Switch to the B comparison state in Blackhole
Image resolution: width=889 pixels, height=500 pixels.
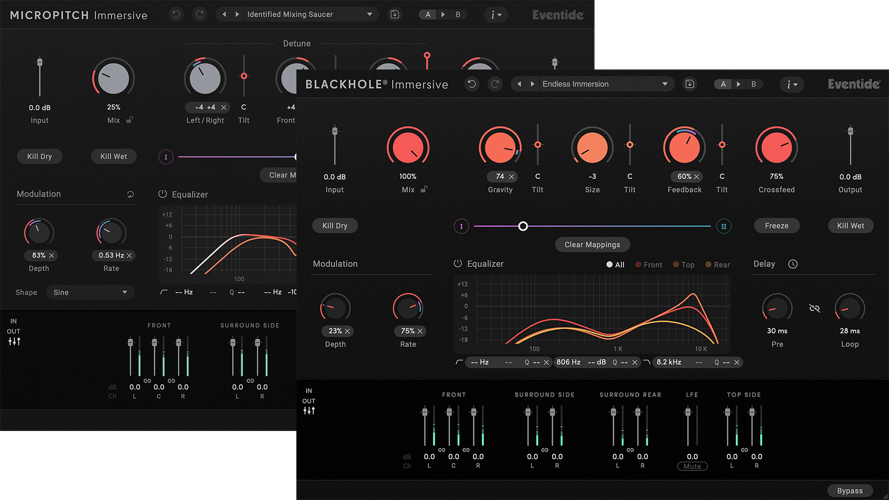(x=753, y=85)
